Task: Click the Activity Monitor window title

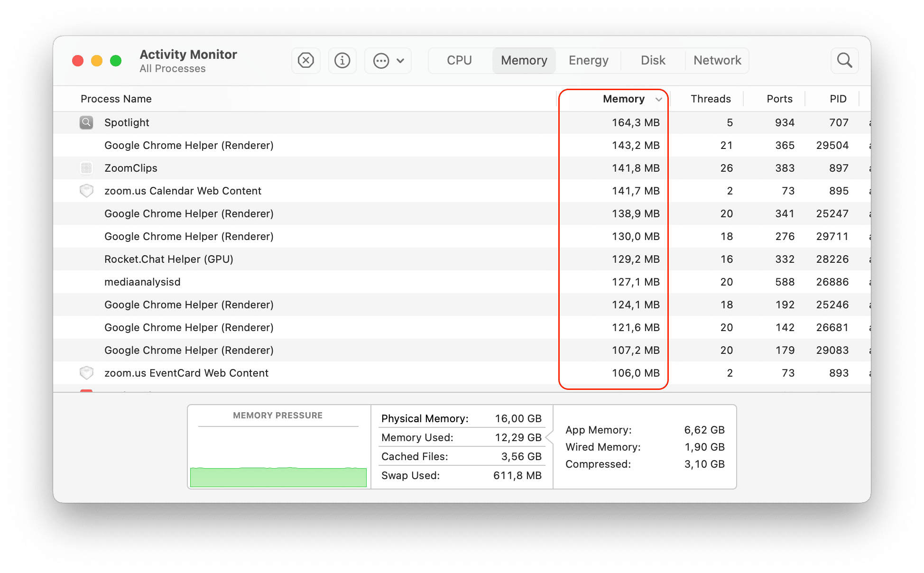Action: [188, 55]
